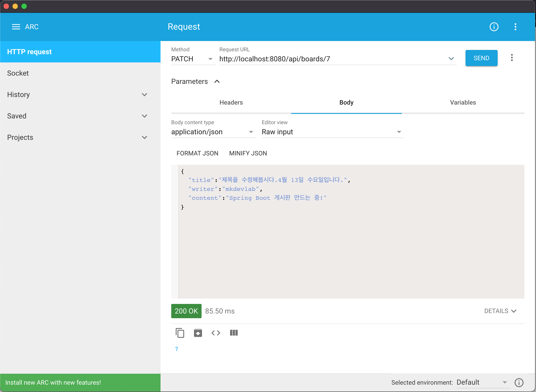Switch to the Variables tab
This screenshot has width=536, height=392.
[x=463, y=102]
